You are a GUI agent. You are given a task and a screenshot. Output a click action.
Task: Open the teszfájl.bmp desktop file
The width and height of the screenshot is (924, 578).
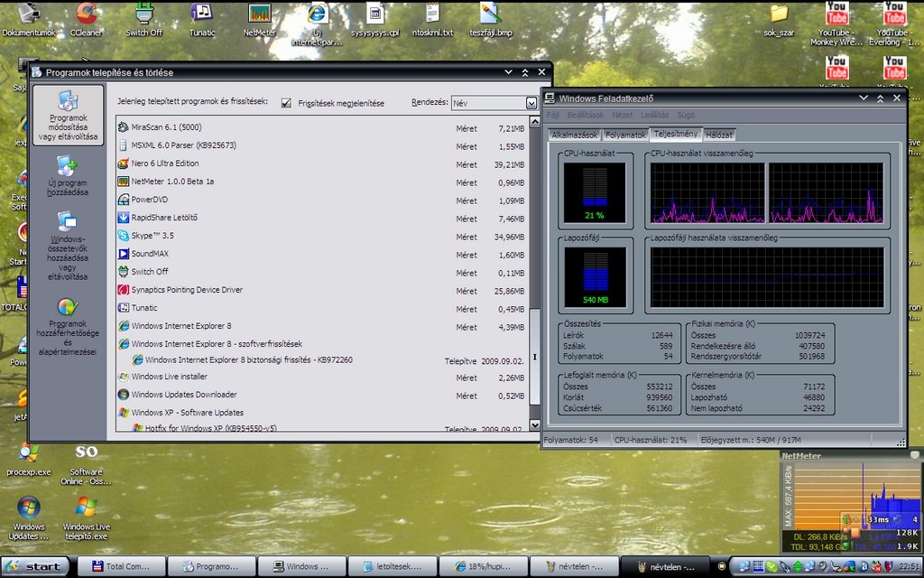(490, 20)
